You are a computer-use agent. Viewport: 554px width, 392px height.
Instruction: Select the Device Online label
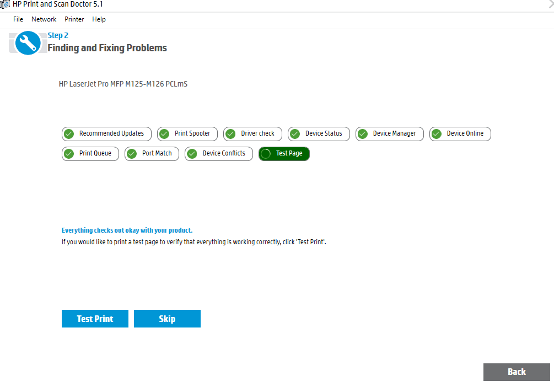coord(465,133)
